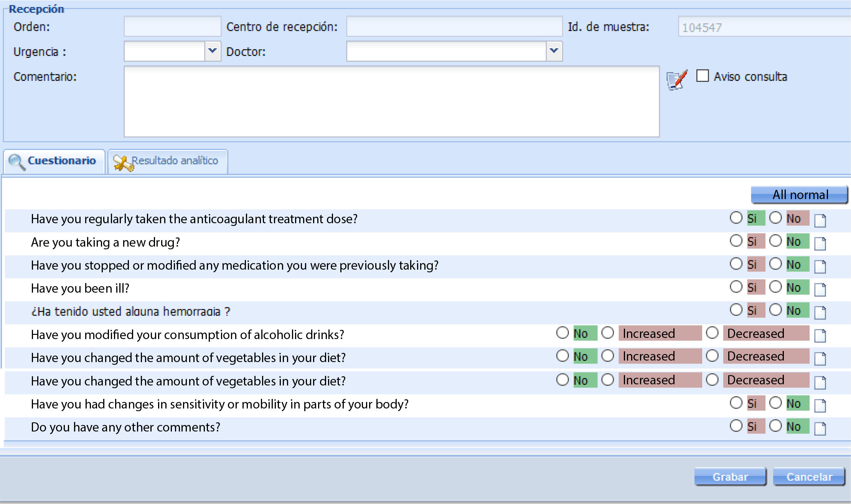The width and height of the screenshot is (851, 504).
Task: Click note icon for other comments question
Action: click(820, 428)
